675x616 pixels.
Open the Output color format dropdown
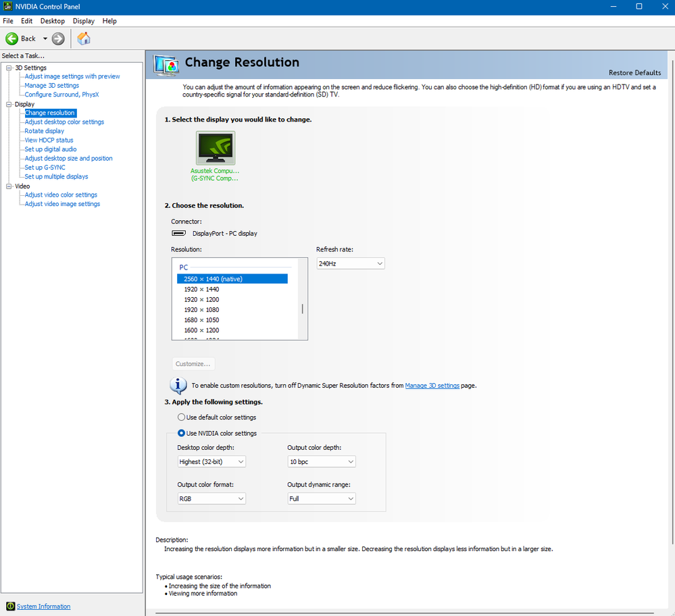pos(211,498)
